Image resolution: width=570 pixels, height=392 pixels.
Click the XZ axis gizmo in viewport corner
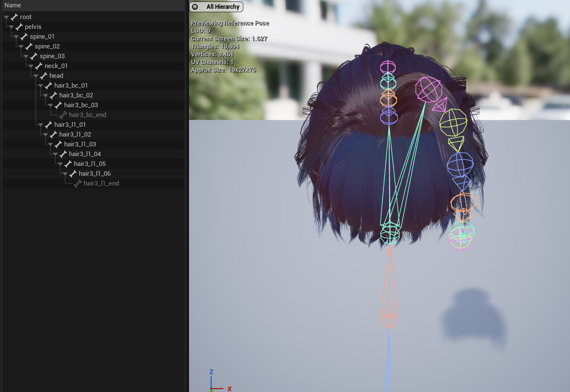[219, 381]
